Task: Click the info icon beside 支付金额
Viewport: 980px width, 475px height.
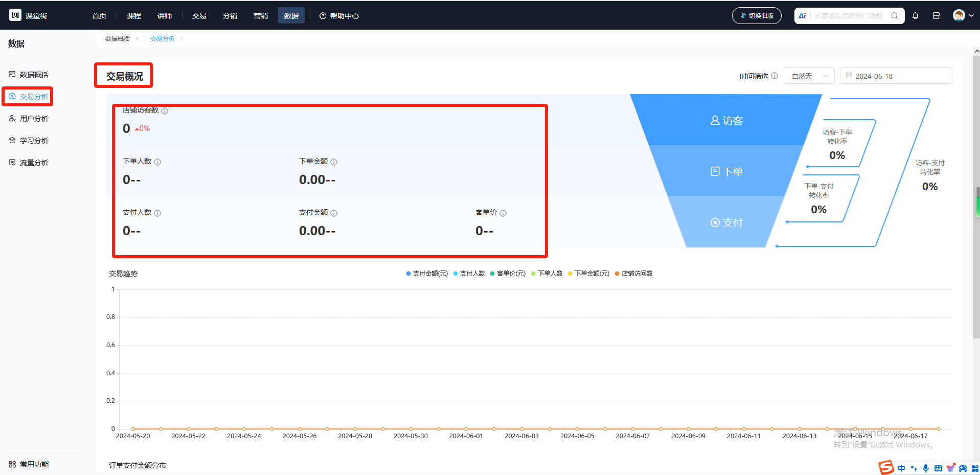Action: pyautogui.click(x=334, y=213)
